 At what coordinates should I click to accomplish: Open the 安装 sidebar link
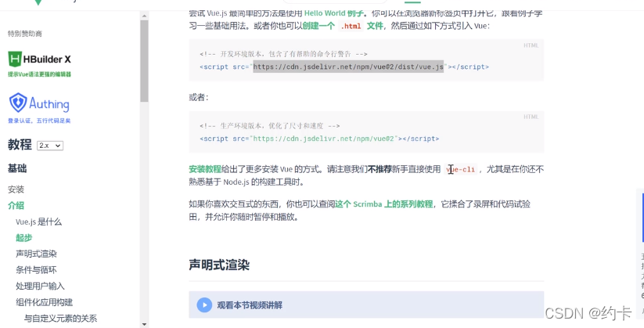(x=16, y=189)
